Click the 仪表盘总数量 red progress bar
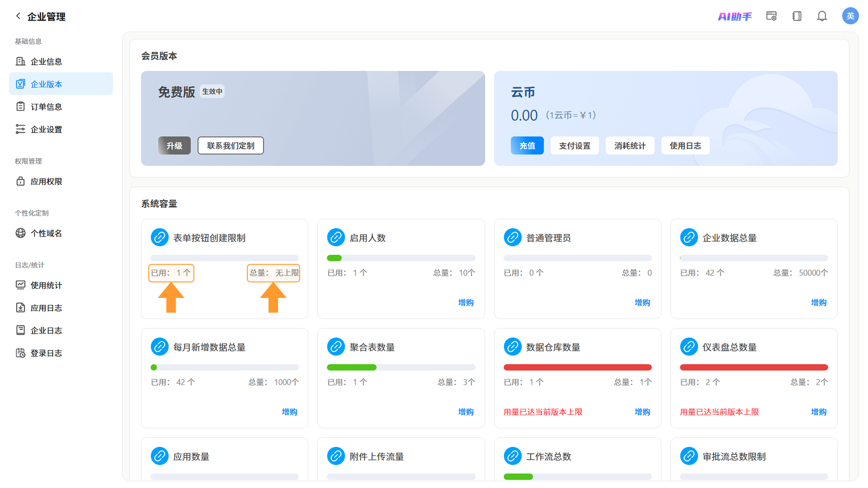This screenshot has height=488, width=868. pos(754,367)
